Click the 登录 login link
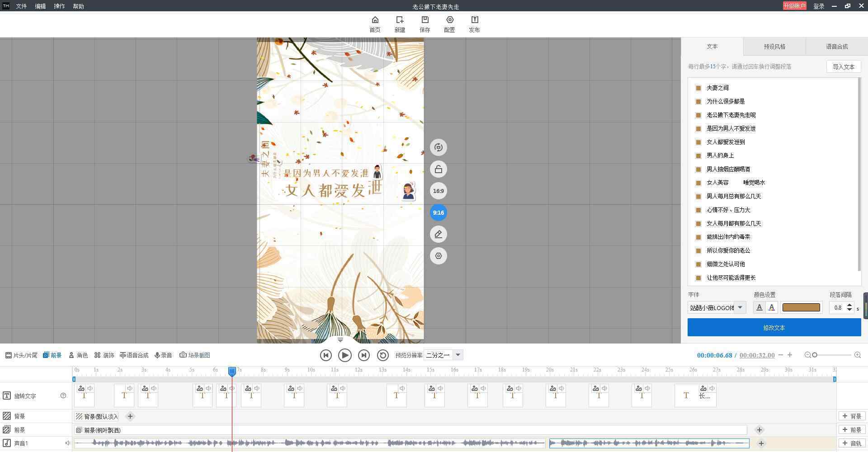This screenshot has width=868, height=452. (x=819, y=6)
